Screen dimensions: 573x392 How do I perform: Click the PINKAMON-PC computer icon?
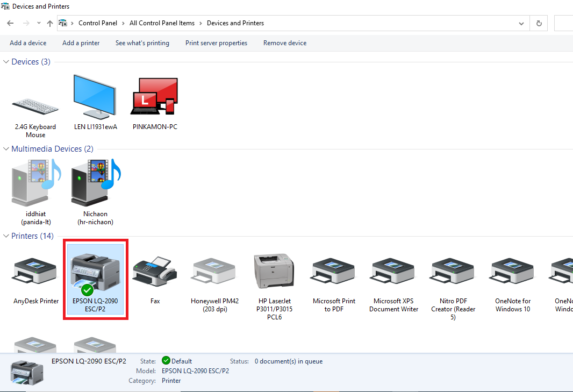(x=155, y=98)
